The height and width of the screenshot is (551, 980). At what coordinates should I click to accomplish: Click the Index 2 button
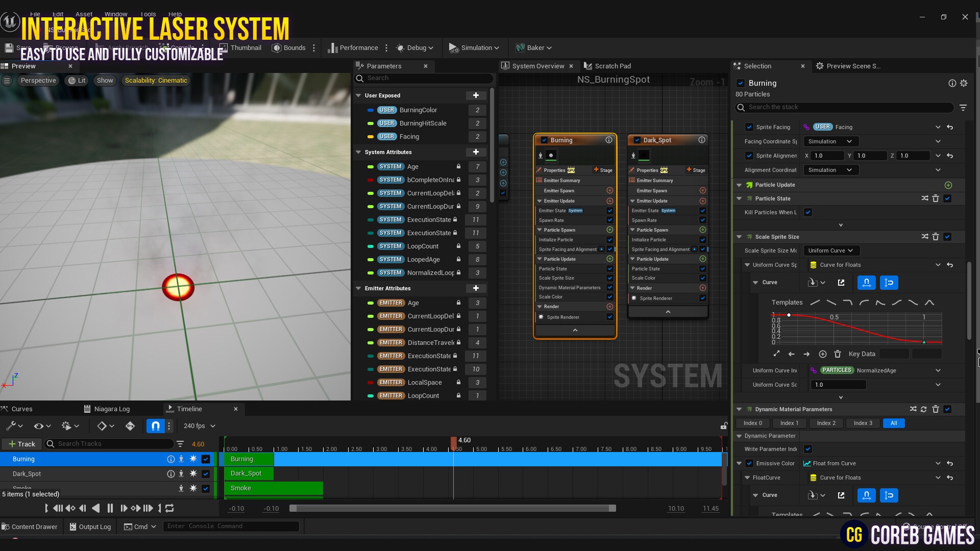point(826,423)
